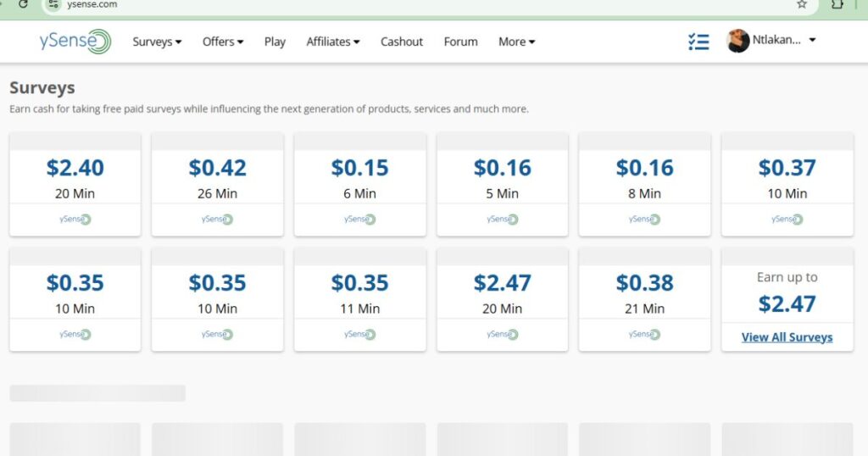The height and width of the screenshot is (456, 868).
Task: Click ySense logo on $2.40 card
Action: click(75, 220)
